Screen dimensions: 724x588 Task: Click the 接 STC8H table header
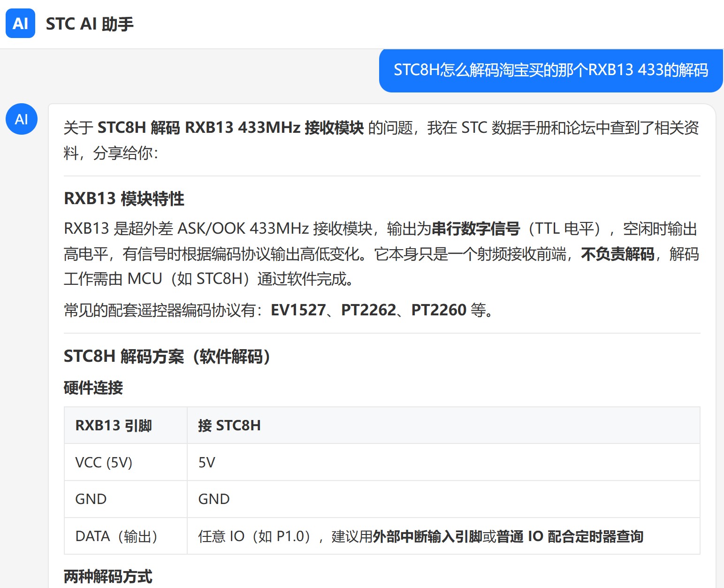point(443,426)
